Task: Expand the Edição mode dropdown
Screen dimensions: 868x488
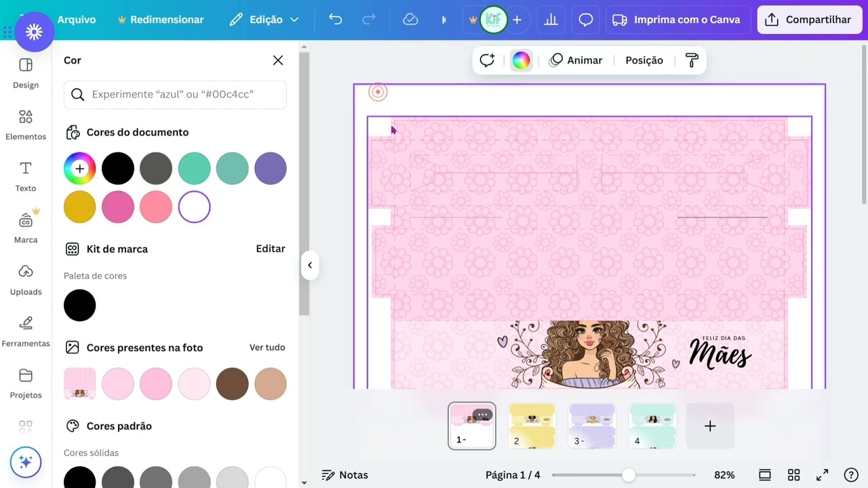Action: click(264, 20)
